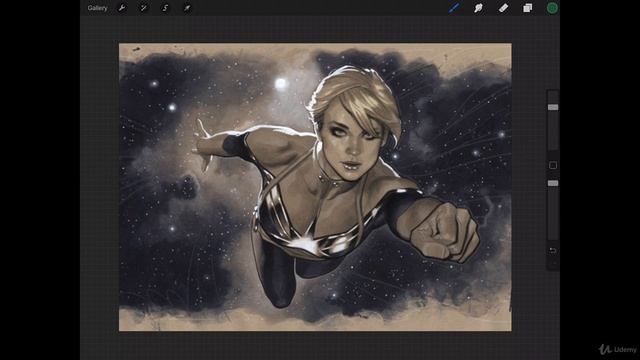This screenshot has width=640, height=360.
Task: Open the Layers panel
Action: click(x=527, y=8)
